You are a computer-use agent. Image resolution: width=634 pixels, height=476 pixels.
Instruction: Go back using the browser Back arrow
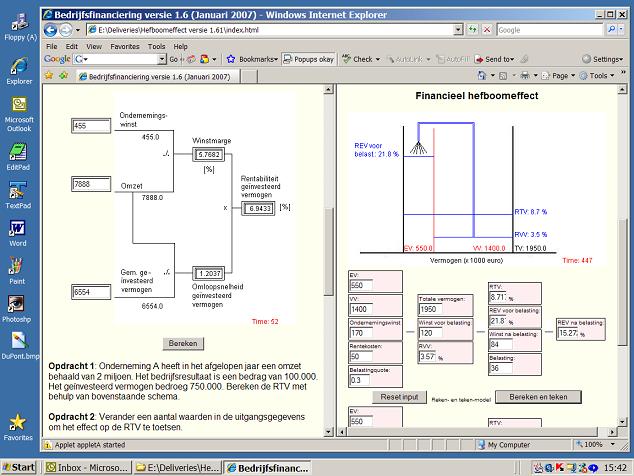tap(51, 30)
